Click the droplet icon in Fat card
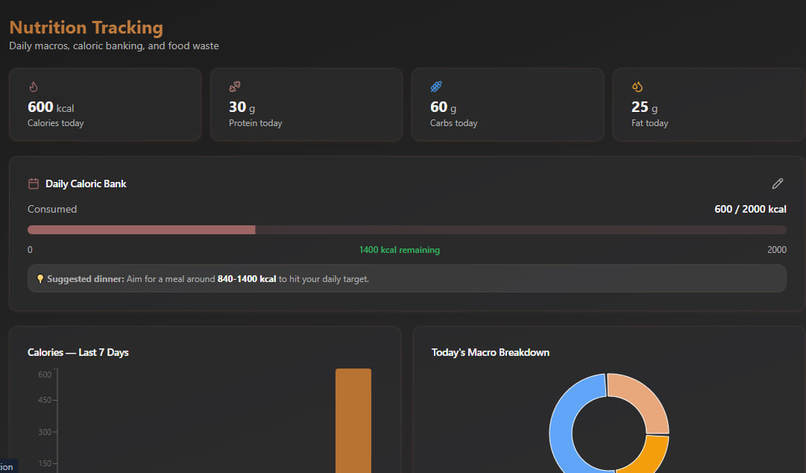The width and height of the screenshot is (806, 473). [x=637, y=87]
